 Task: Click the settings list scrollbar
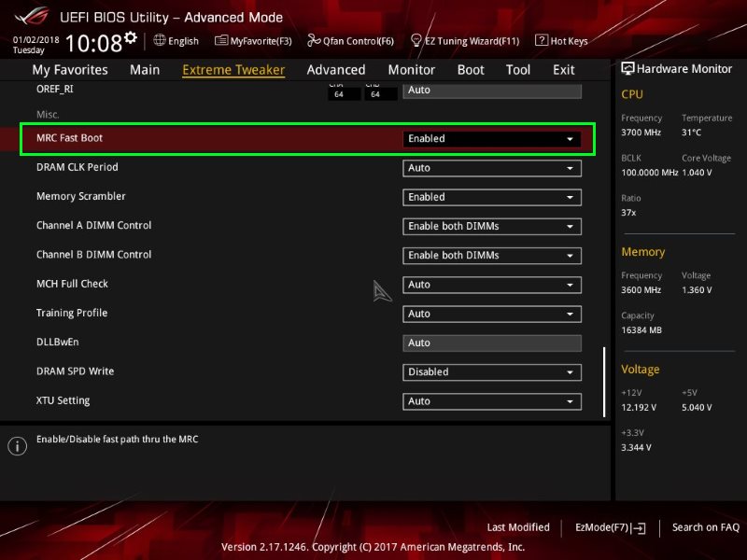coord(604,382)
